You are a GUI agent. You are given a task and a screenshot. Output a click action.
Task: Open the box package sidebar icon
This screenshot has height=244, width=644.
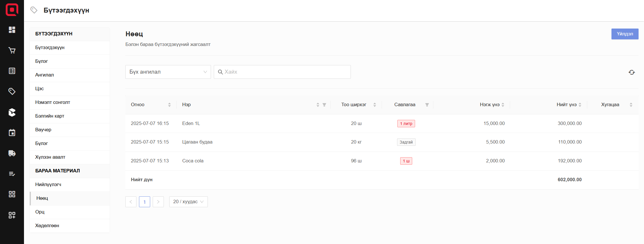click(12, 112)
